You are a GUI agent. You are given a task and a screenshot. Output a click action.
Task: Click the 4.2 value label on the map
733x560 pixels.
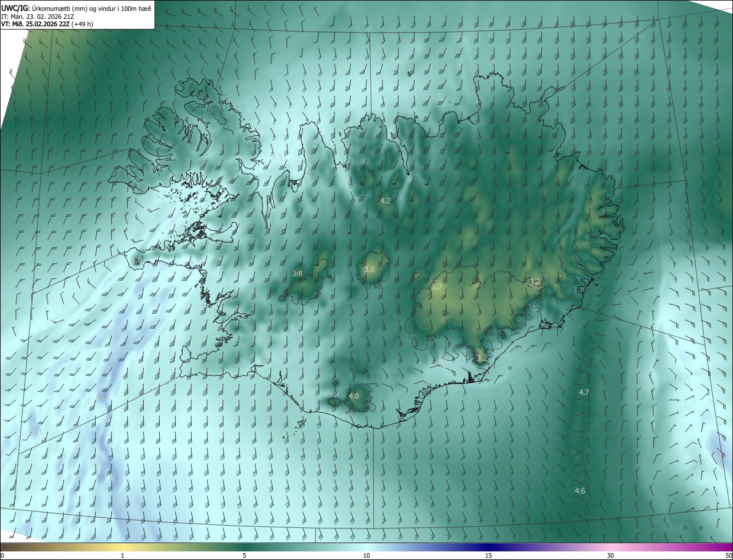385,200
